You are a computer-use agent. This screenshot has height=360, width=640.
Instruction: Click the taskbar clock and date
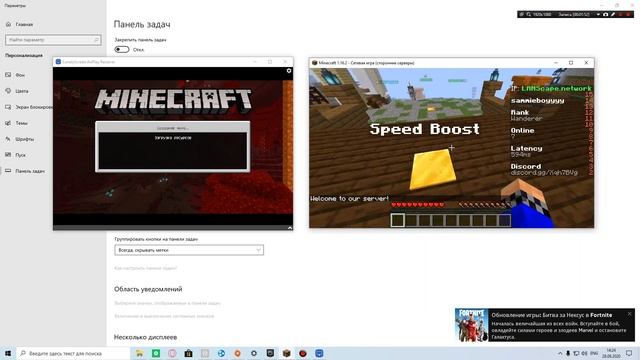tap(611, 353)
